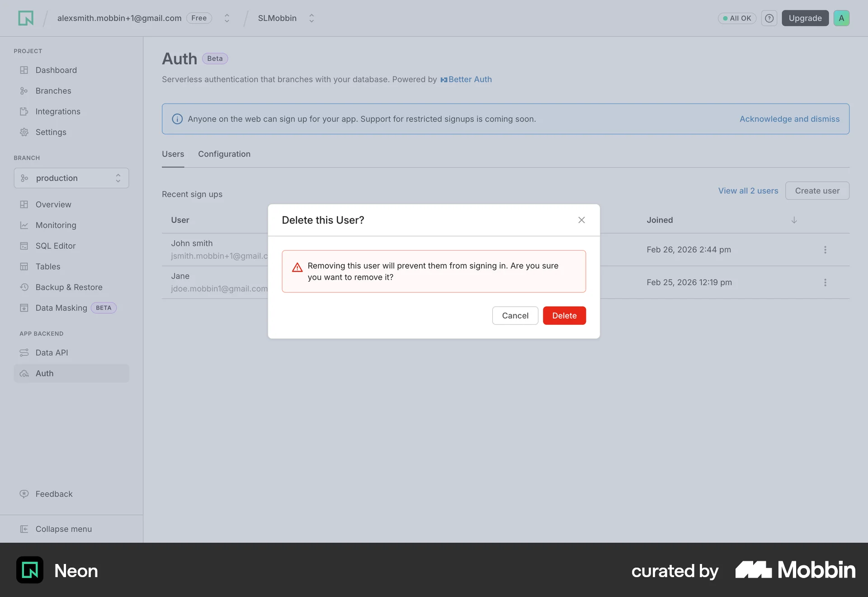This screenshot has width=868, height=597.
Task: Click the Dashboard grid icon in sidebar
Action: pos(24,70)
